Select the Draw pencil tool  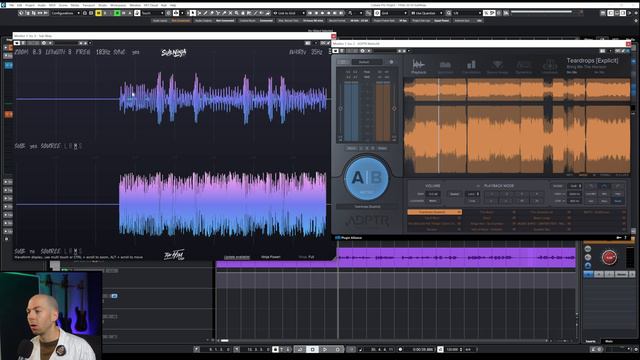tap(205, 13)
